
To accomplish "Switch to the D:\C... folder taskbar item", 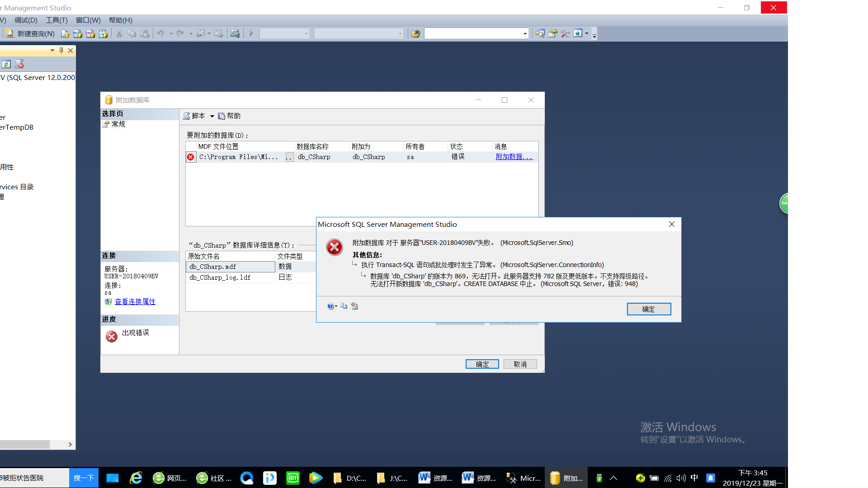I will pyautogui.click(x=350, y=478).
